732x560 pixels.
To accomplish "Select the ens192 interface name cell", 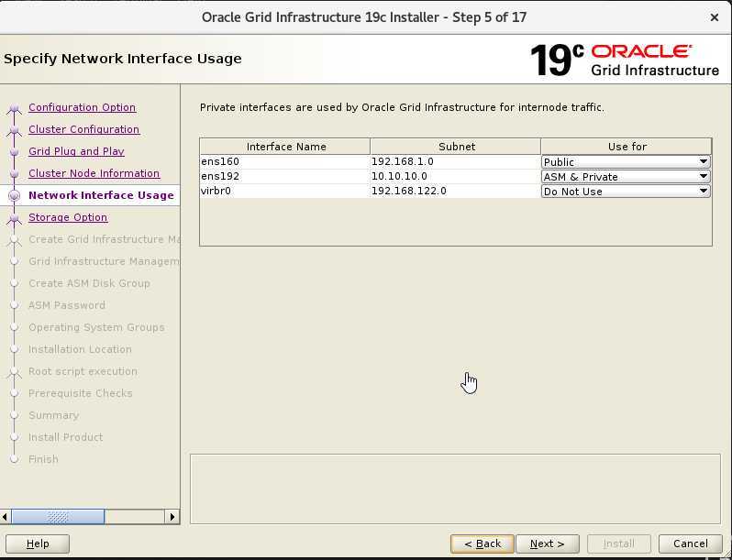I will tap(285, 176).
